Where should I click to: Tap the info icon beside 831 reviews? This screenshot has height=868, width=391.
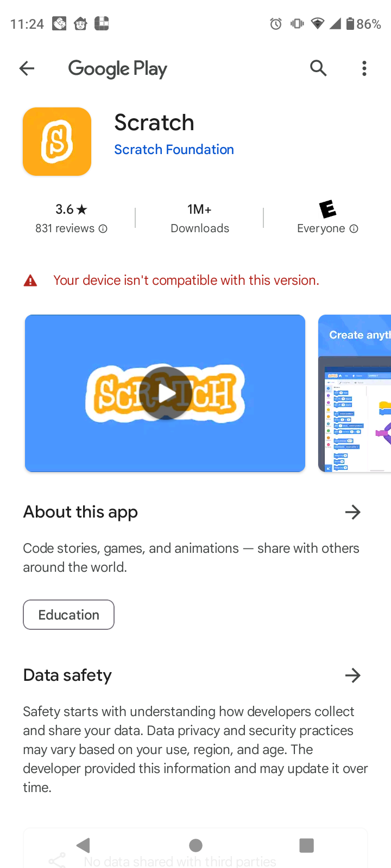103,229
